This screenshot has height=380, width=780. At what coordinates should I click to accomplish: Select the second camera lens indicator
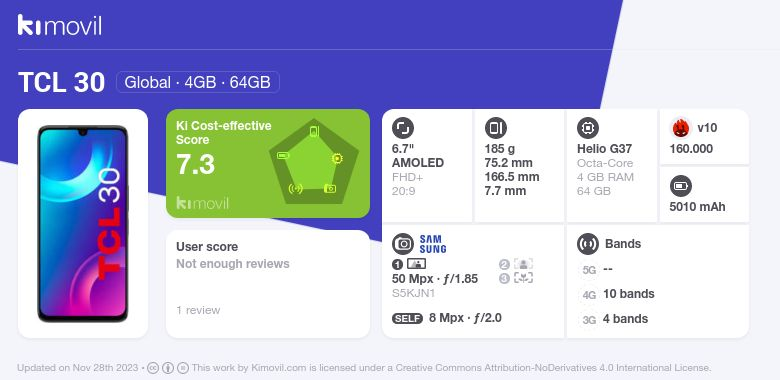pos(516,264)
